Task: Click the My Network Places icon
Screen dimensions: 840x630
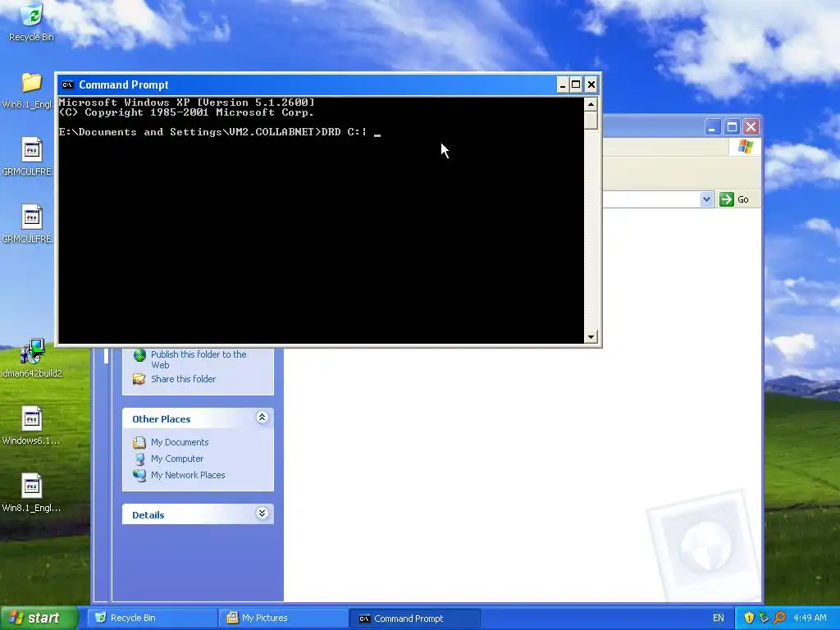Action: point(139,475)
